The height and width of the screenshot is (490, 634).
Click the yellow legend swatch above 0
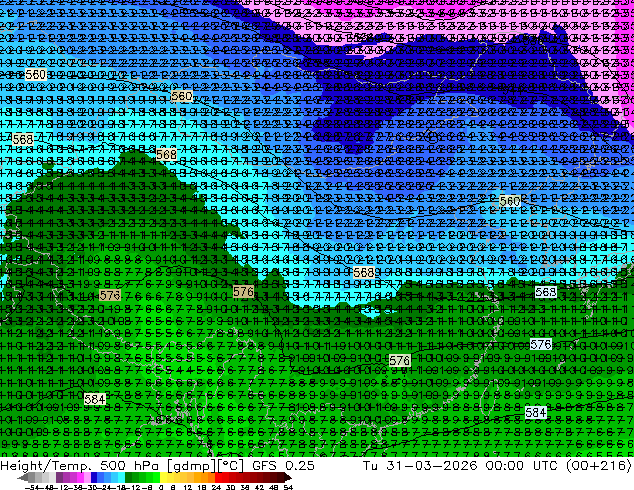[x=163, y=478]
